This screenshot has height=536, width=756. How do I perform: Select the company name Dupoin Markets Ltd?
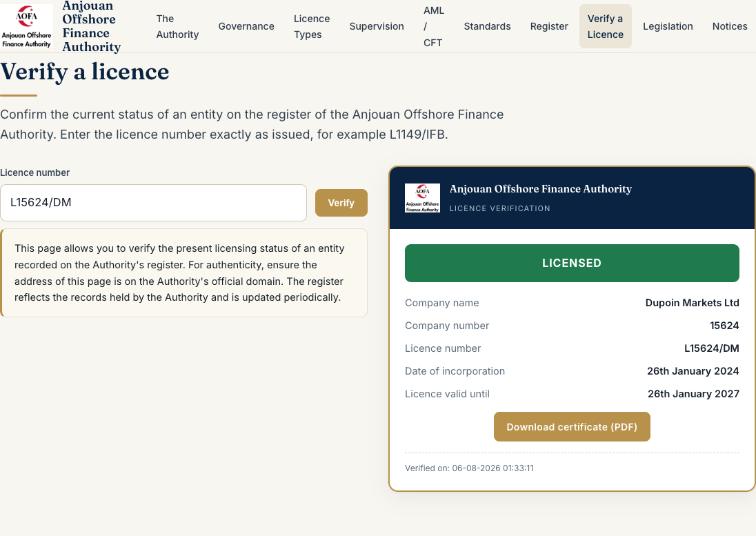(692, 303)
